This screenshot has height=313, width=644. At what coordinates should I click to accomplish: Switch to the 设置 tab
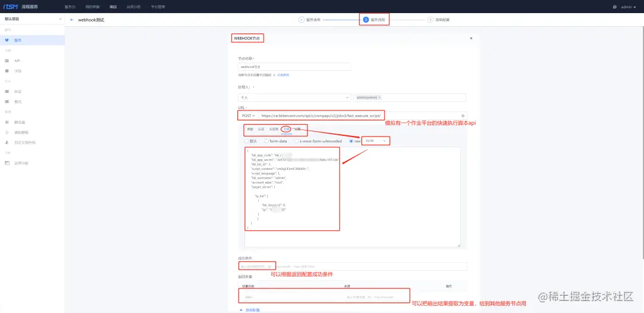pos(298,129)
